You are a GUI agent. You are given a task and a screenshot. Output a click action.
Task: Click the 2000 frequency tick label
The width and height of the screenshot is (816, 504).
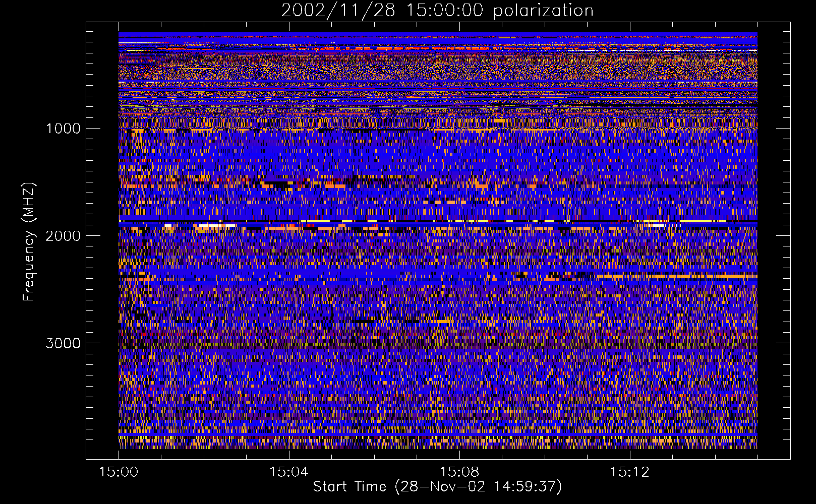pos(63,236)
